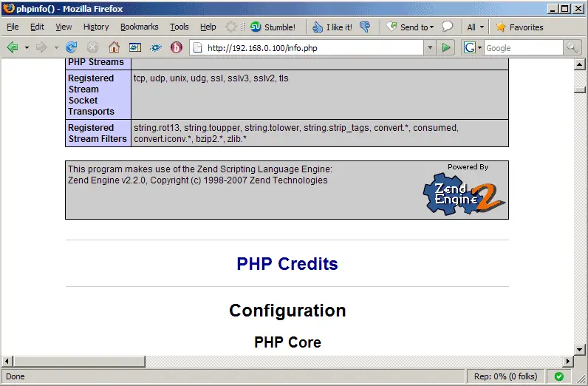Open the Edit menu
This screenshot has width=588, height=386.
point(37,27)
